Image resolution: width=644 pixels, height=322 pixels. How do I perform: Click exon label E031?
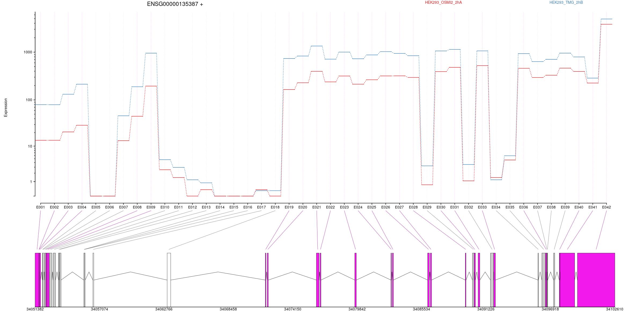tap(455, 207)
